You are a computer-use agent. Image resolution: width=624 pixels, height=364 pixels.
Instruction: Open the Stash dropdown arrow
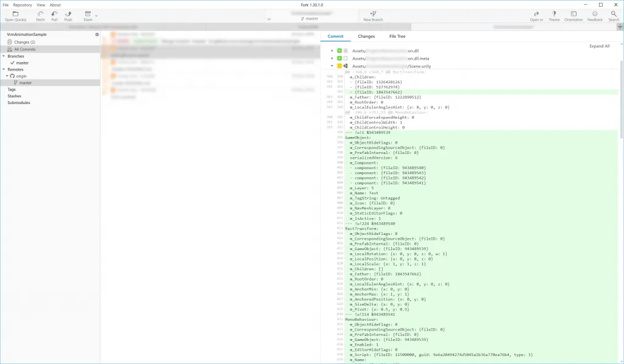[96, 16]
